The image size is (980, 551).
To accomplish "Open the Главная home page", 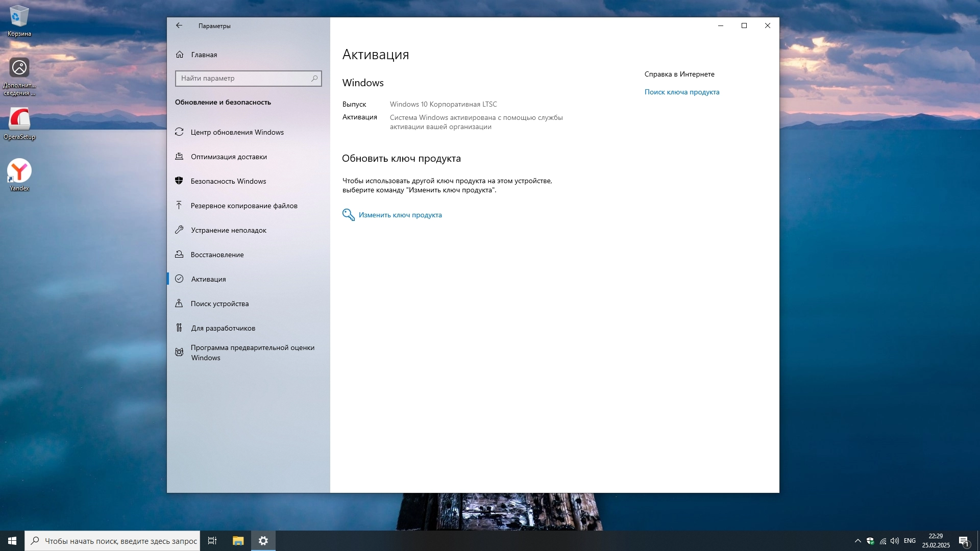I will [x=204, y=55].
